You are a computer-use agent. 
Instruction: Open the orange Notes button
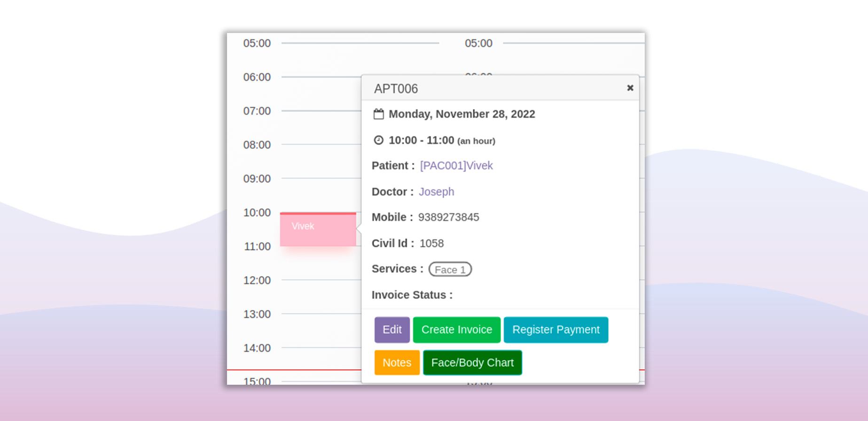(x=397, y=363)
